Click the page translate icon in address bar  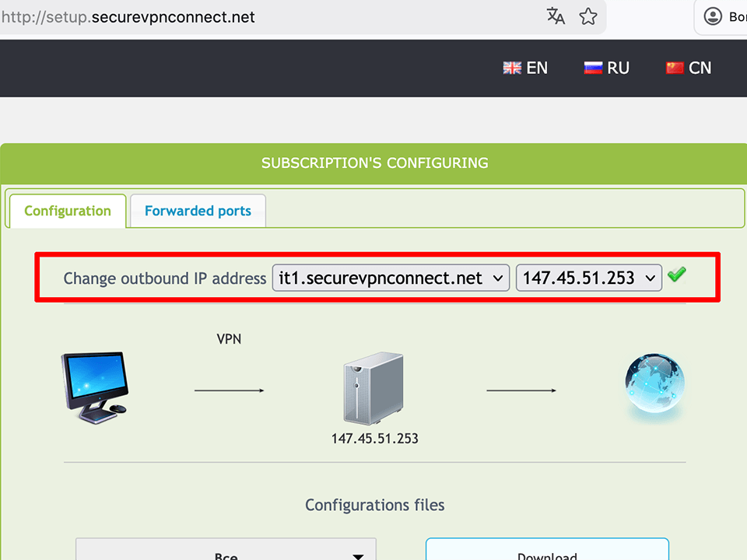(556, 16)
